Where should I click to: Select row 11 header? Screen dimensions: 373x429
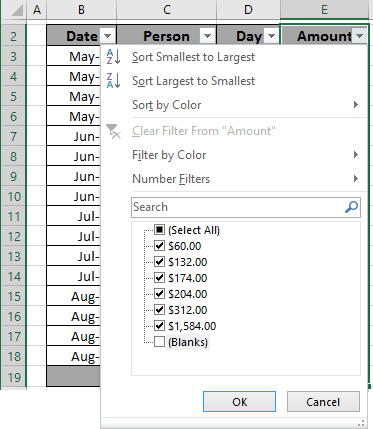point(13,216)
